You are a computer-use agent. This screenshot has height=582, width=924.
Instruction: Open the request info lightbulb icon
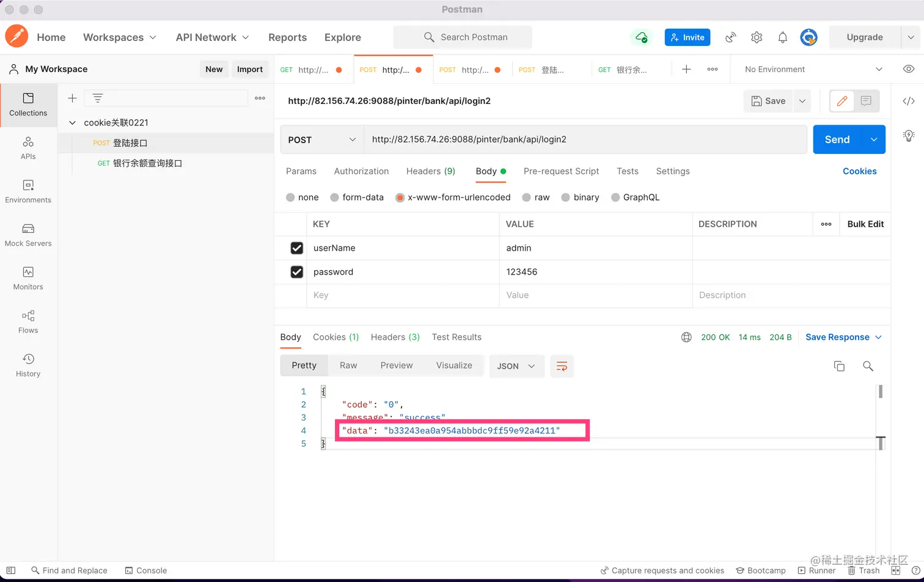(909, 135)
